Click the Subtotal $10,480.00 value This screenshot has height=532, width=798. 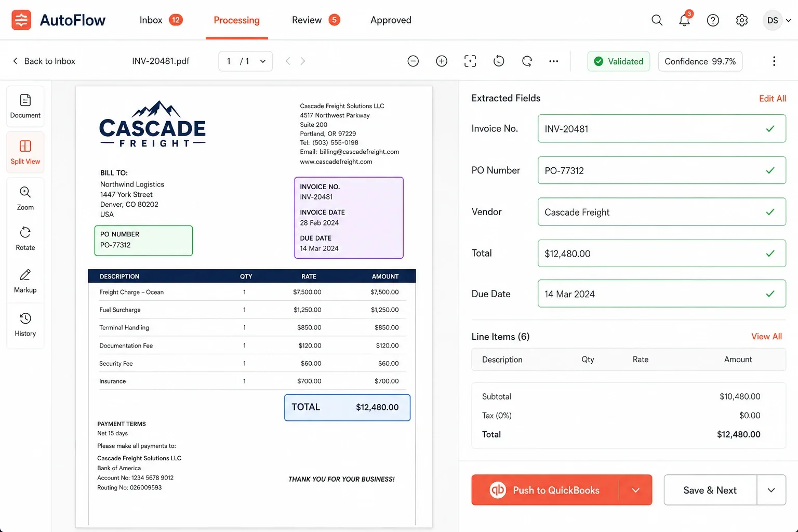pyautogui.click(x=740, y=396)
